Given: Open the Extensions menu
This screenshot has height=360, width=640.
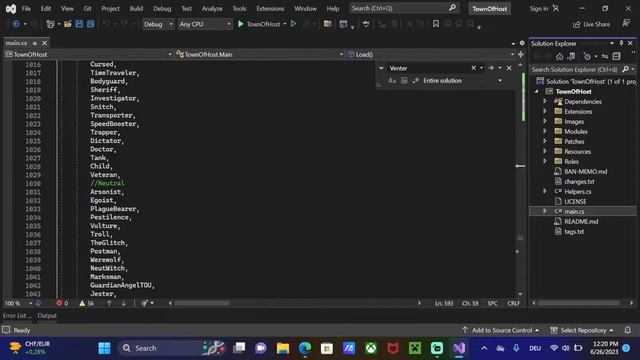Looking at the screenshot, I should click(270, 8).
